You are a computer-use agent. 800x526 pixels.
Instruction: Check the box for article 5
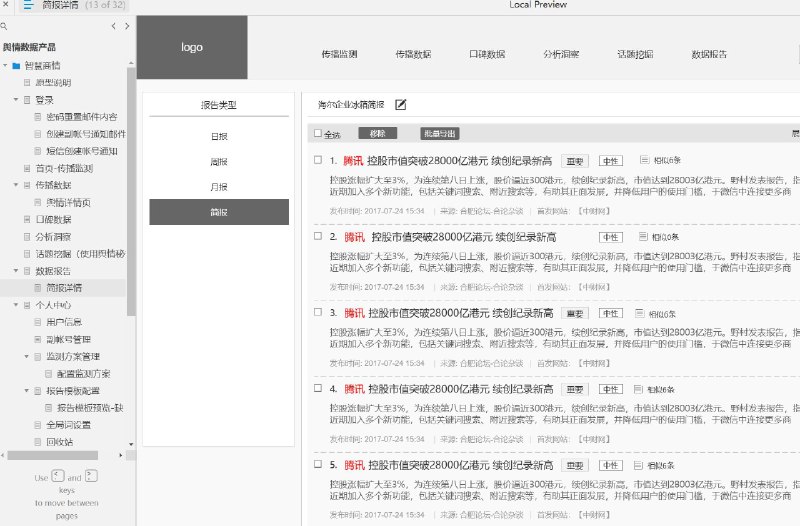coord(318,464)
